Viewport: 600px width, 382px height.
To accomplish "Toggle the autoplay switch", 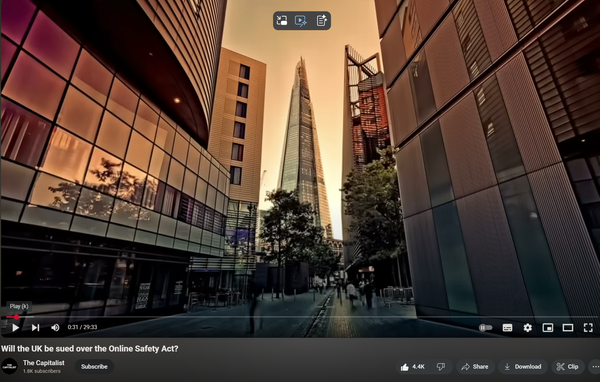I will pos(485,328).
